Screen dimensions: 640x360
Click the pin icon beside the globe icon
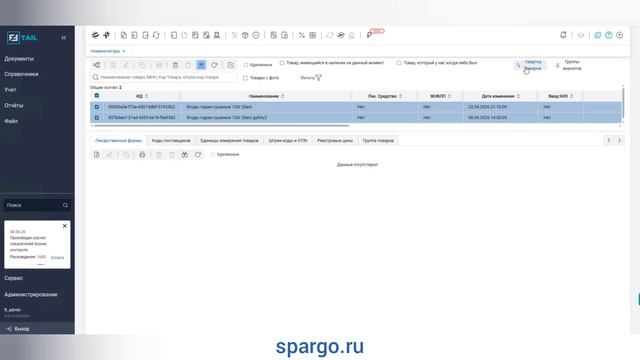107,35
